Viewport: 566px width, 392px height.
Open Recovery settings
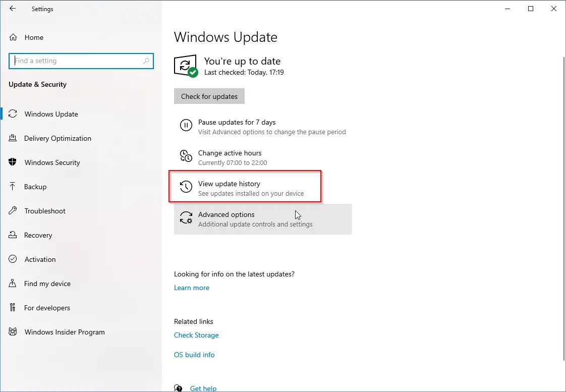81,235
